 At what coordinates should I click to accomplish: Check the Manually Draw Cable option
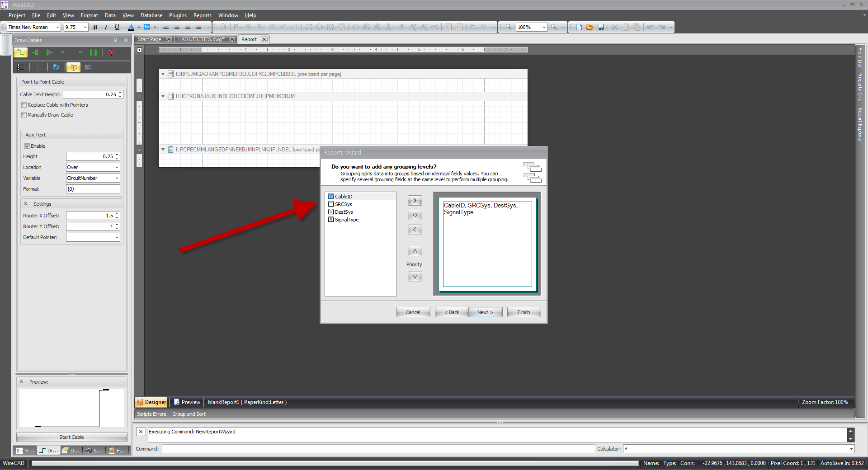(24, 115)
